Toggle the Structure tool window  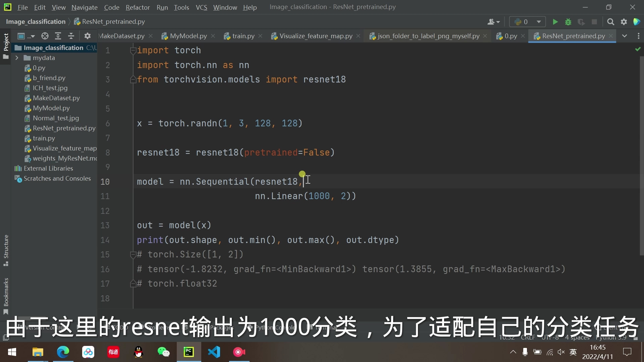(6, 247)
